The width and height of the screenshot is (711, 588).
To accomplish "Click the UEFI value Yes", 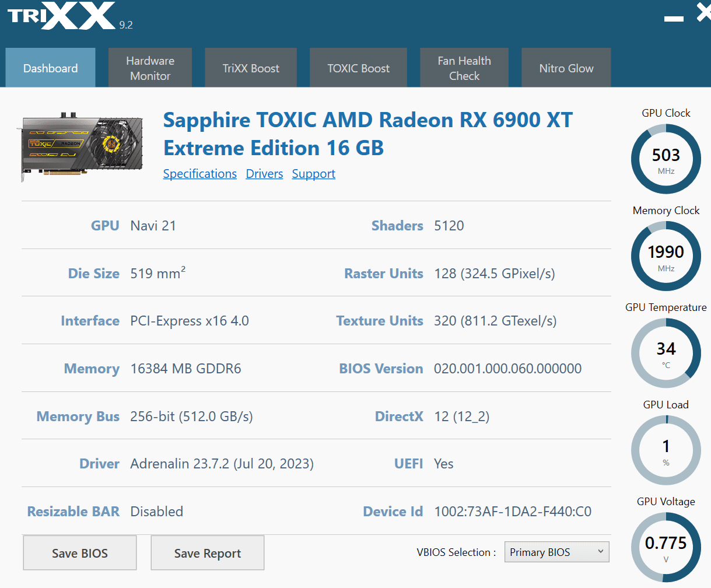I will pos(443,464).
